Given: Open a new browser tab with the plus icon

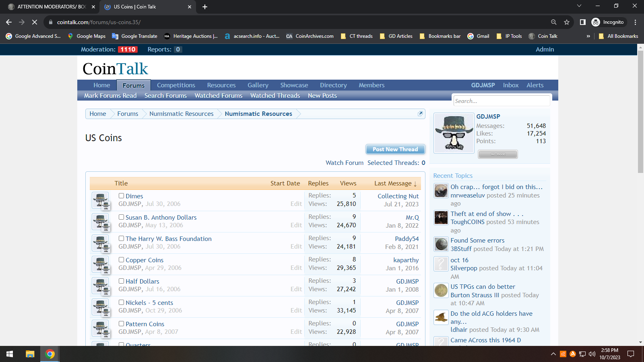Looking at the screenshot, I should click(205, 7).
